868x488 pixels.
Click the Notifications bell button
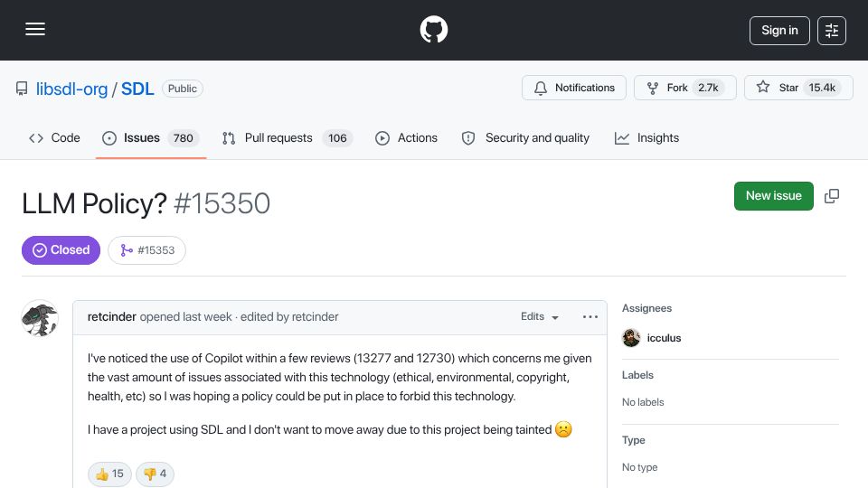click(x=574, y=88)
